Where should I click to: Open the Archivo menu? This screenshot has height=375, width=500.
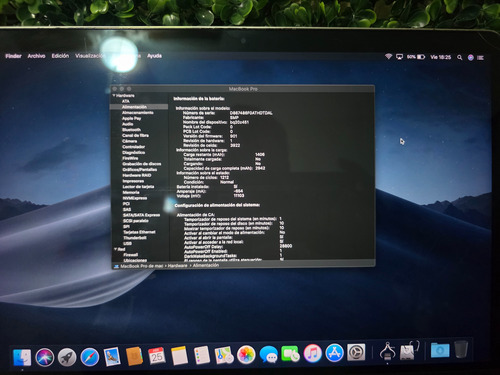point(36,56)
